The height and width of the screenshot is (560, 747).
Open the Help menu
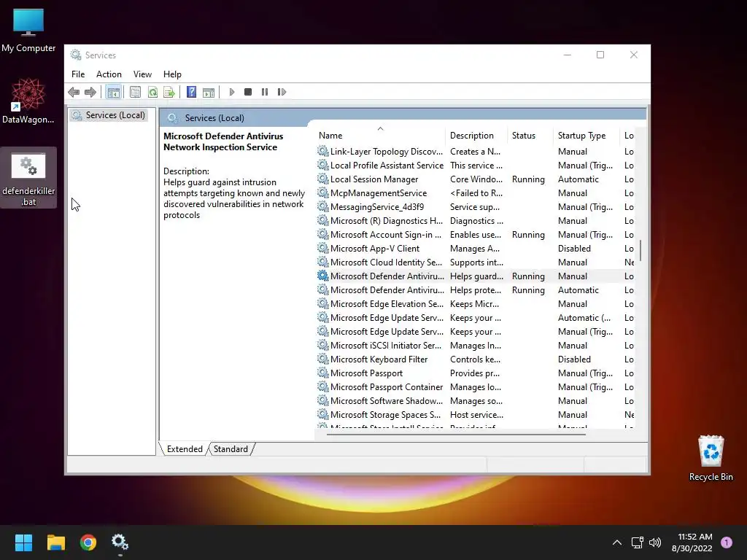[x=172, y=74]
